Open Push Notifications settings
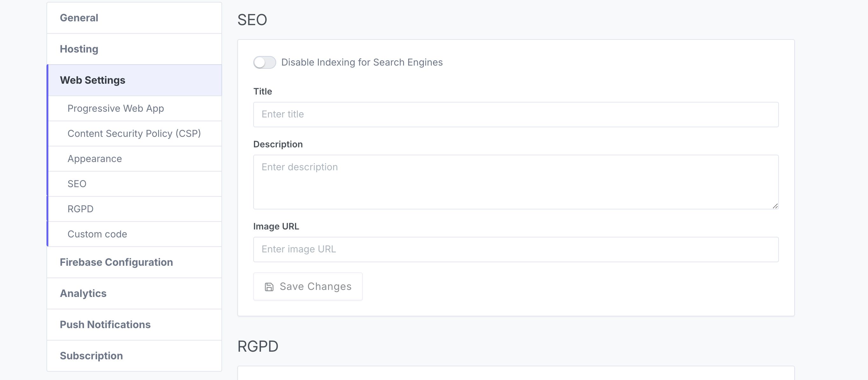This screenshot has width=868, height=380. (x=105, y=324)
